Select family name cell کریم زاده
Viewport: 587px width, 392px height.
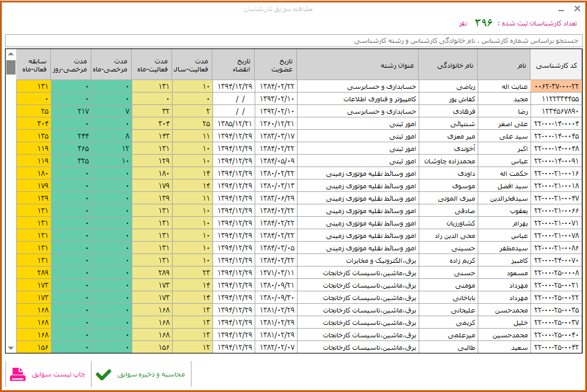pos(448,260)
